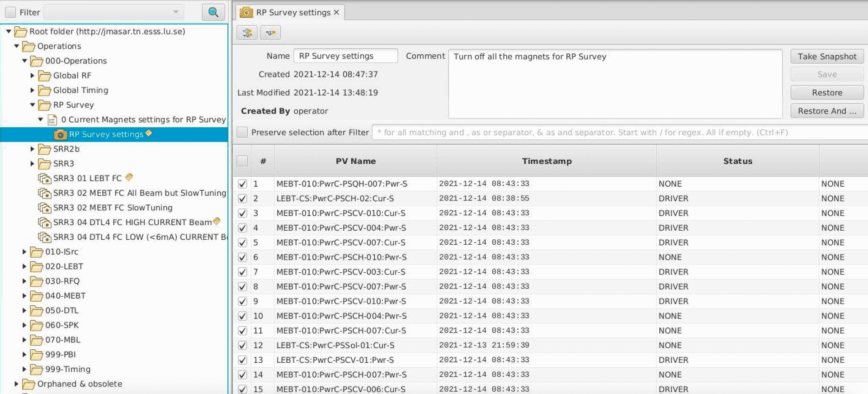The width and height of the screenshot is (868, 394).
Task: Open the Filter combo box dropdown
Action: click(175, 12)
